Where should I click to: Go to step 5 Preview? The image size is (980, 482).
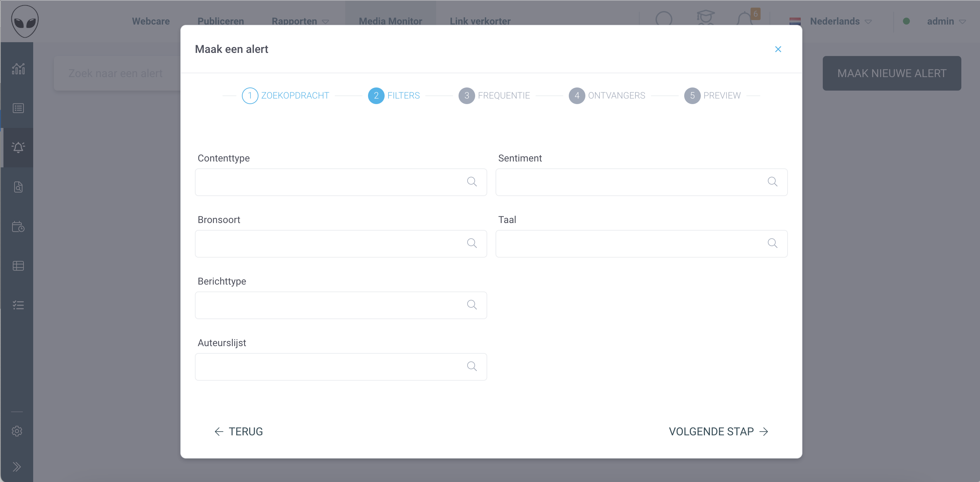coord(712,95)
